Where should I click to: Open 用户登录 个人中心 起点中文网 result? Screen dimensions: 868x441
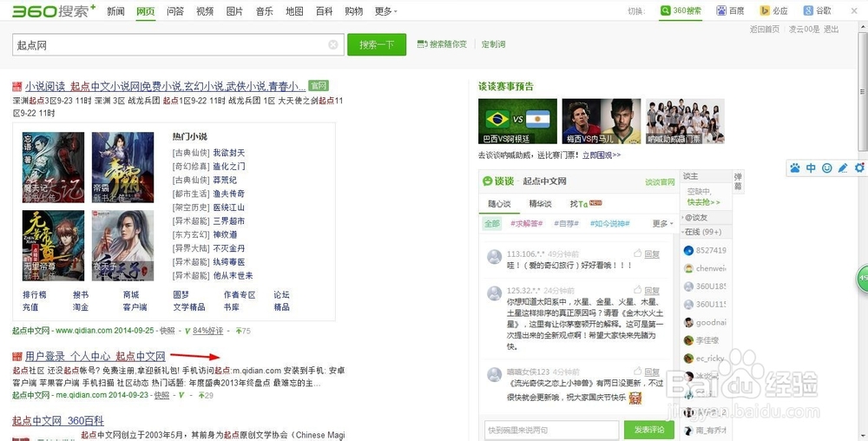point(95,356)
